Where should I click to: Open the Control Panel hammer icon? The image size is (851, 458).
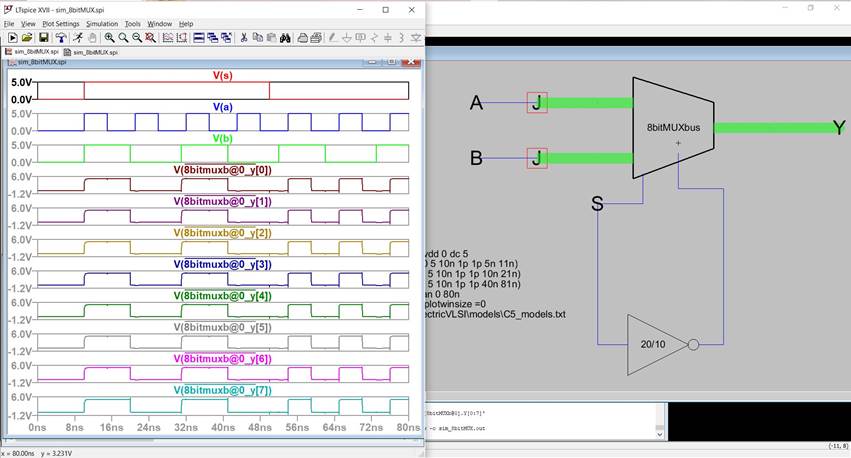pos(61,37)
